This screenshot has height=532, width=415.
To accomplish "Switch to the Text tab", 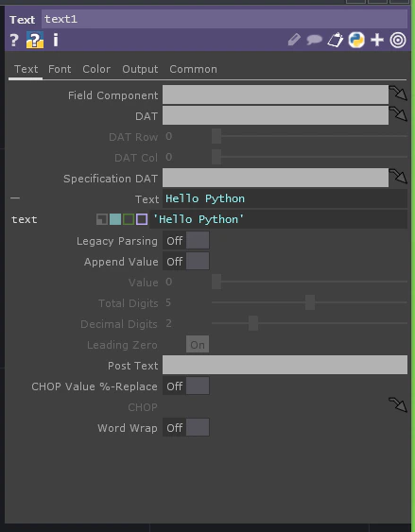I will coord(26,69).
